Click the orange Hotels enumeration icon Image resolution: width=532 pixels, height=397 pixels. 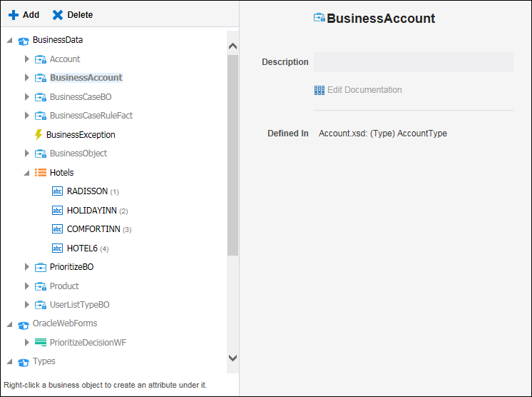tap(41, 172)
